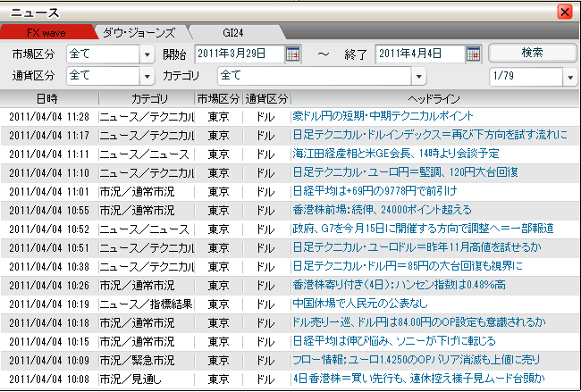The height and width of the screenshot is (392, 581).
Task: Click 東京 cell in the 11:28 row
Action: coord(219,117)
